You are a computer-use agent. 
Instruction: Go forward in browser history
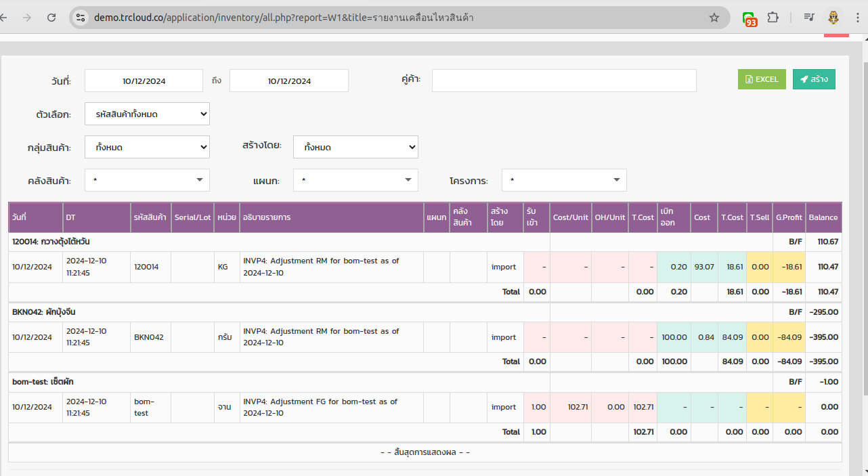tap(26, 18)
